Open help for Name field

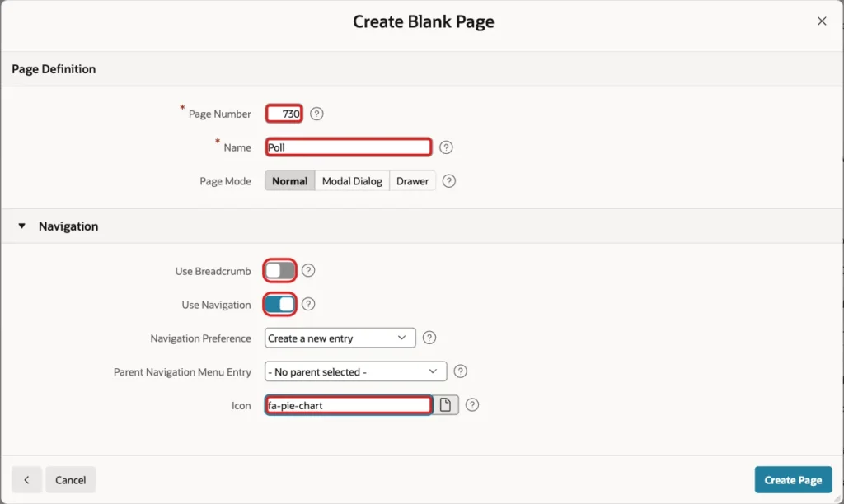click(446, 147)
